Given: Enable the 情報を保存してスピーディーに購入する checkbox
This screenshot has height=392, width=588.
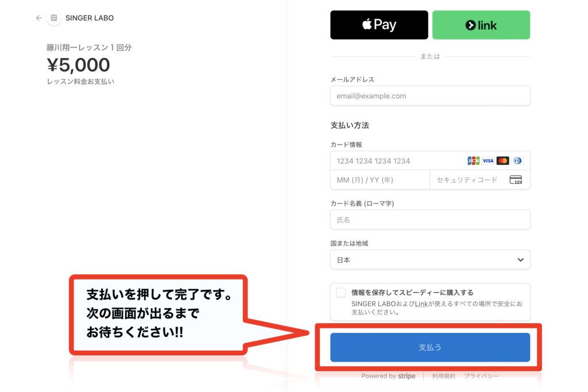Looking at the screenshot, I should [341, 293].
